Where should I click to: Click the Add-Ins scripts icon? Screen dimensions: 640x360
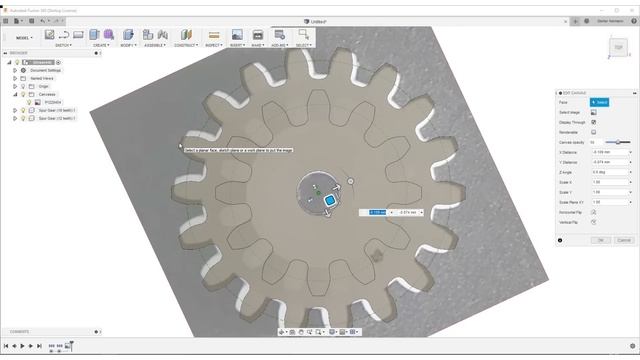280,35
